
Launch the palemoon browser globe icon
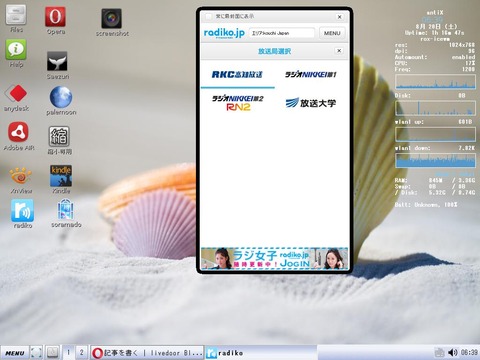[x=61, y=97]
